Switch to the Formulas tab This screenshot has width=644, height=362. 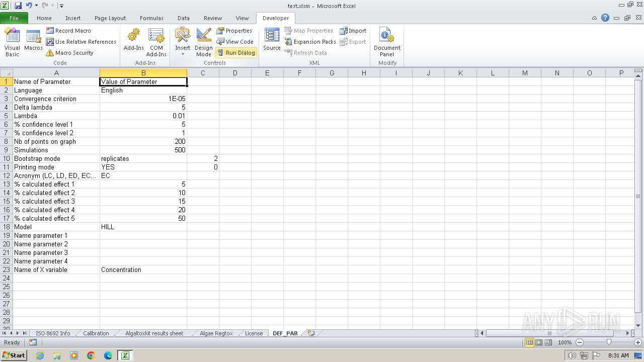coord(151,18)
